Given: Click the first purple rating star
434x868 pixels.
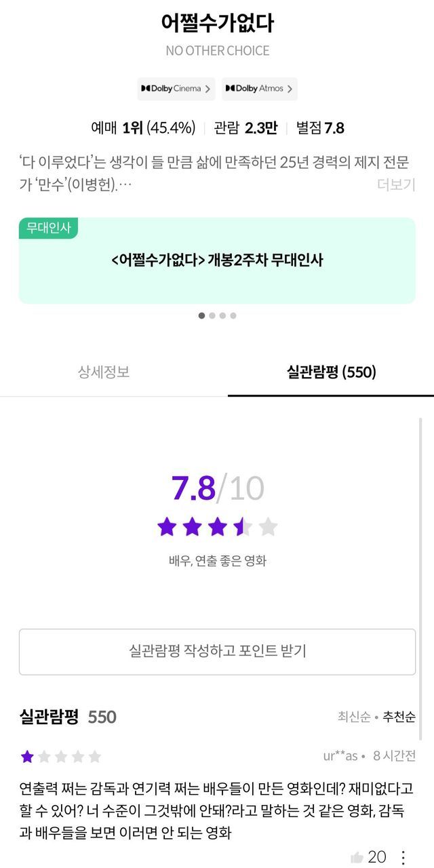Looking at the screenshot, I should 167,526.
